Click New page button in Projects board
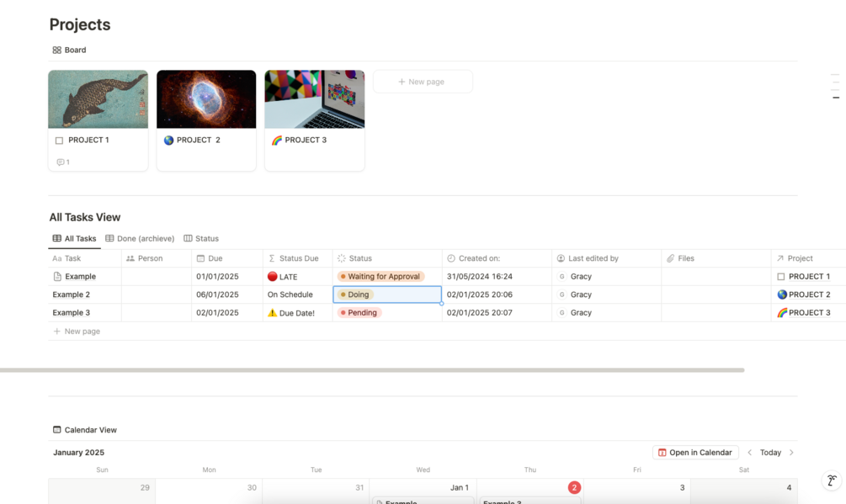This screenshot has width=846, height=504. pos(423,82)
